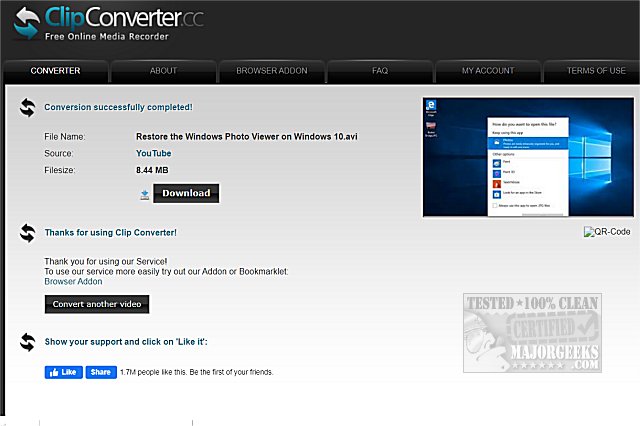The width and height of the screenshot is (640, 426).
Task: Follow the YouTube source link
Action: click(153, 153)
